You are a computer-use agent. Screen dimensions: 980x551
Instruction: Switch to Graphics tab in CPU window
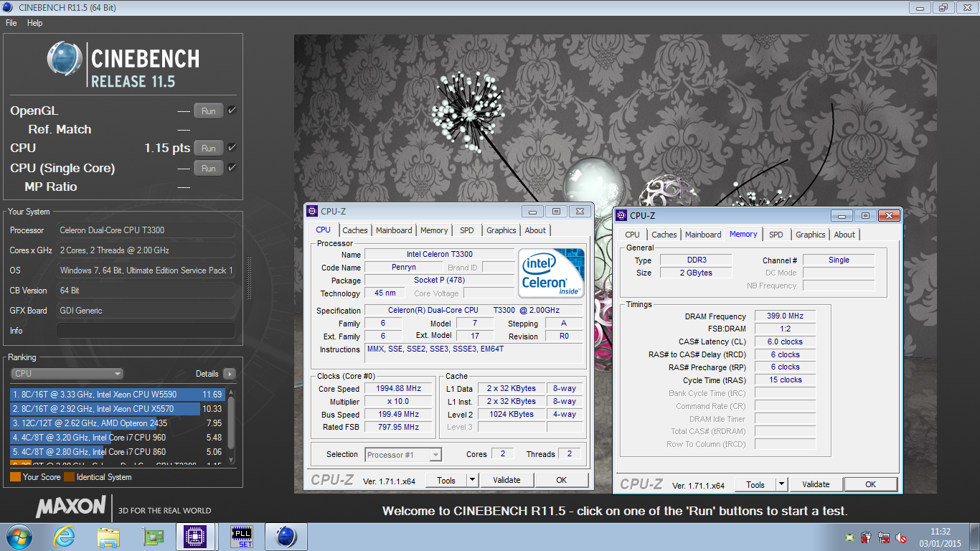[x=501, y=230]
